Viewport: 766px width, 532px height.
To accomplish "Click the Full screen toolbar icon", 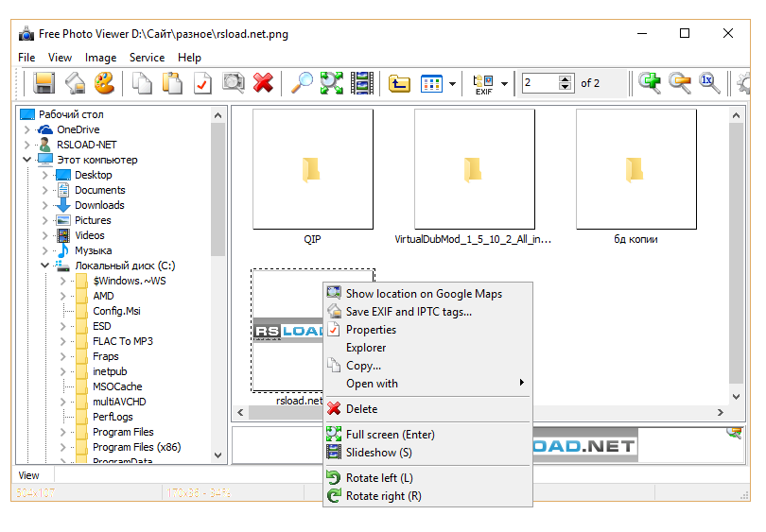I will tap(332, 83).
